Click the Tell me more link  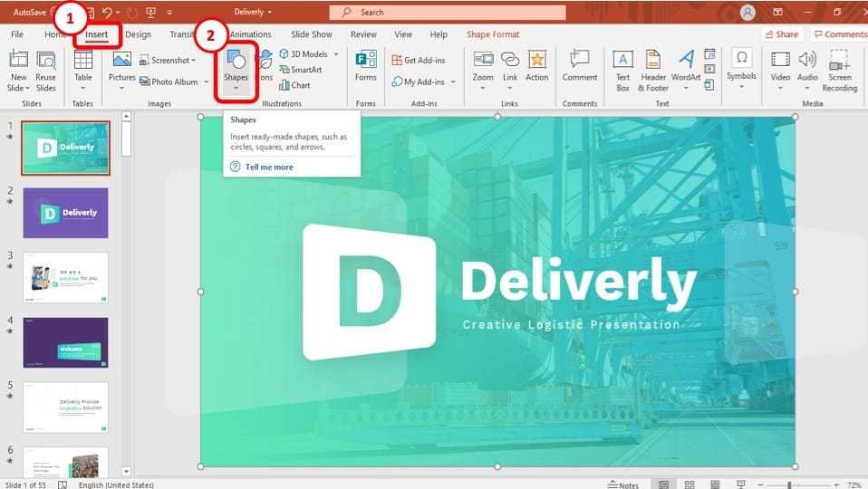[268, 168]
